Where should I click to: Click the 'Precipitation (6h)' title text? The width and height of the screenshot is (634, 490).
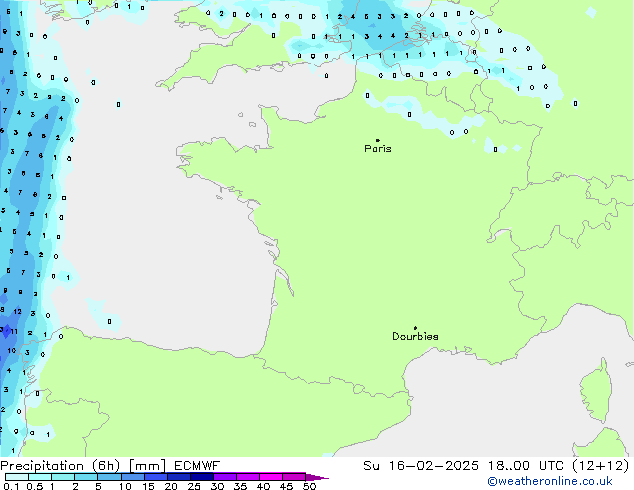click(x=60, y=466)
